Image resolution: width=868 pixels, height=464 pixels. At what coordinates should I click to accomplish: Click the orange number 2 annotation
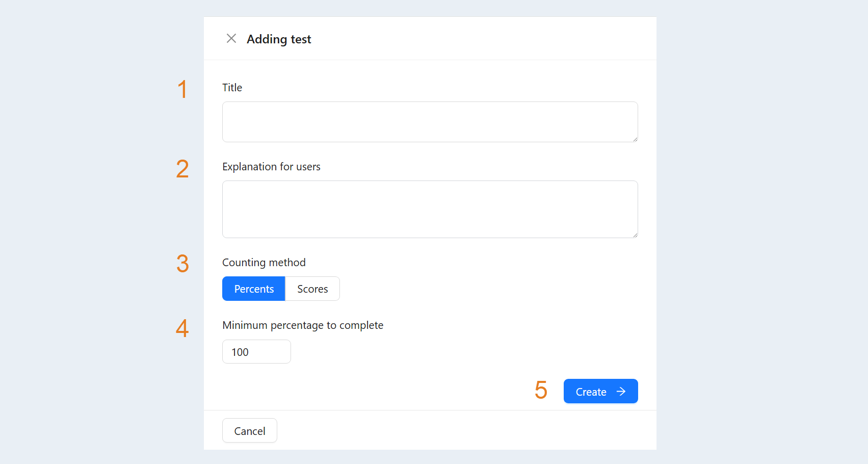tap(182, 169)
